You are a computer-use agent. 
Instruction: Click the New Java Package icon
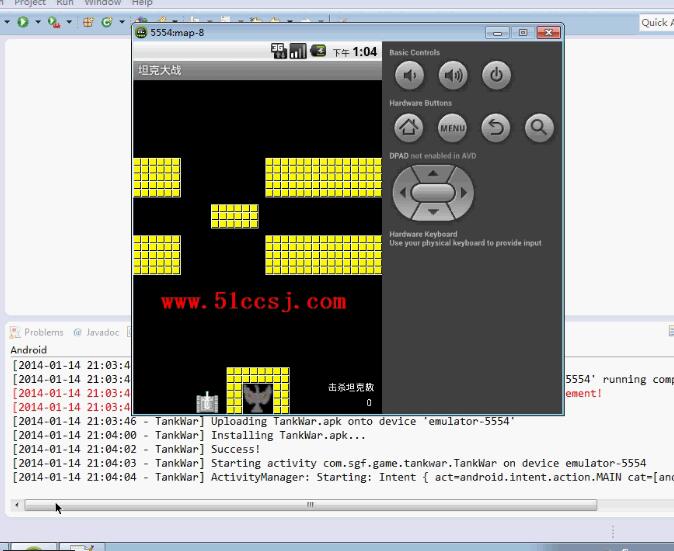[x=88, y=22]
